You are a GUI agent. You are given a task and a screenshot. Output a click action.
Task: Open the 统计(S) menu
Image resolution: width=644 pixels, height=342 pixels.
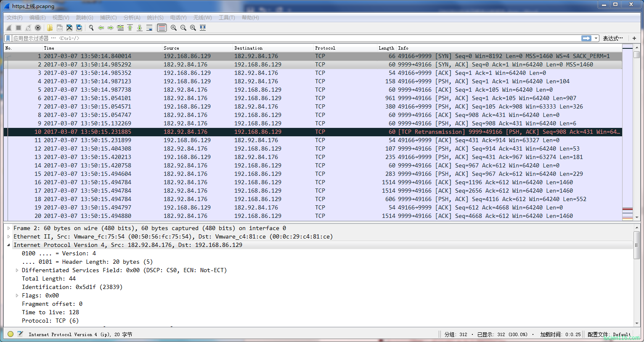(155, 18)
